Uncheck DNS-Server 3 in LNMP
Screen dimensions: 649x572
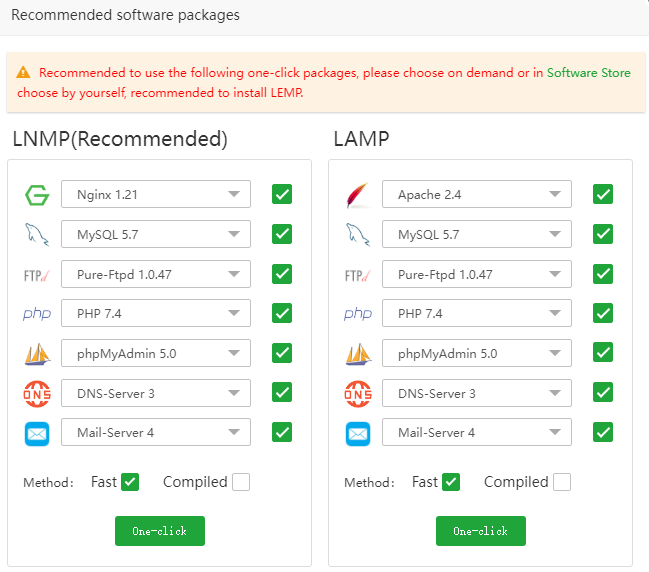coord(282,392)
